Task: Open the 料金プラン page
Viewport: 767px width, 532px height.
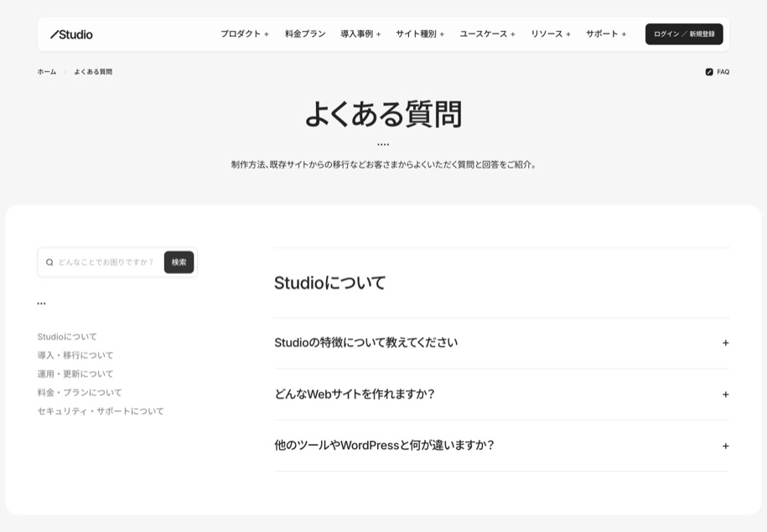Action: [x=305, y=34]
